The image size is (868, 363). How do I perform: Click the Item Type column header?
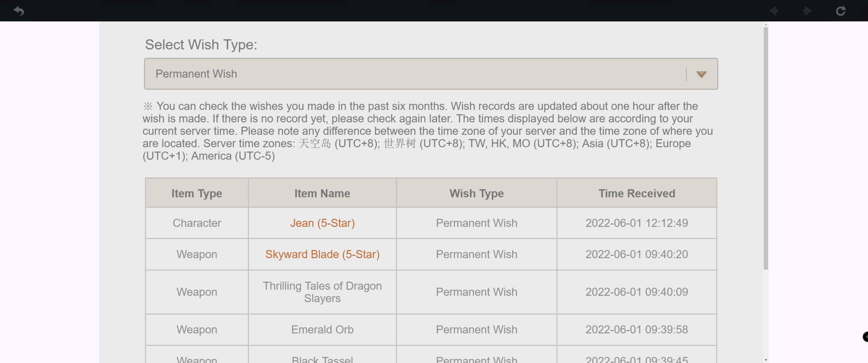click(197, 193)
